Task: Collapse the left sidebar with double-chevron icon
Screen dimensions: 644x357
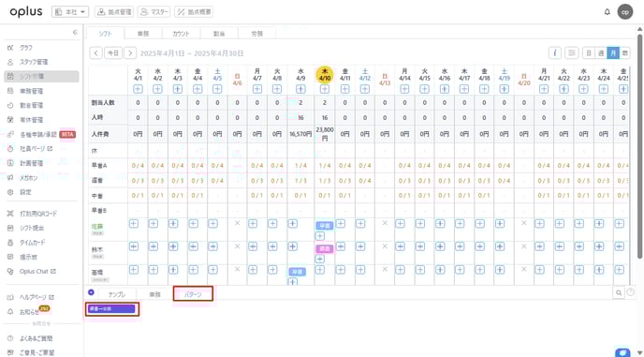Action: coord(75,32)
